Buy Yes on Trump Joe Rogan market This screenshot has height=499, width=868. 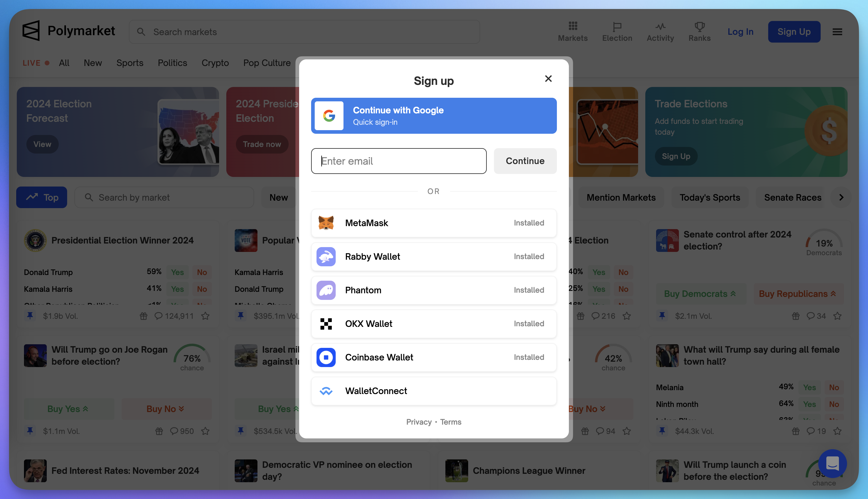click(x=69, y=409)
